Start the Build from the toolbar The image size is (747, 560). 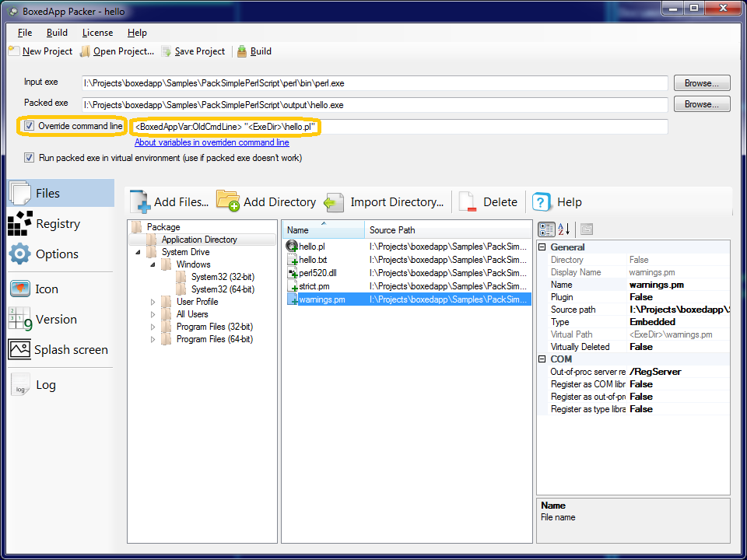click(x=254, y=51)
